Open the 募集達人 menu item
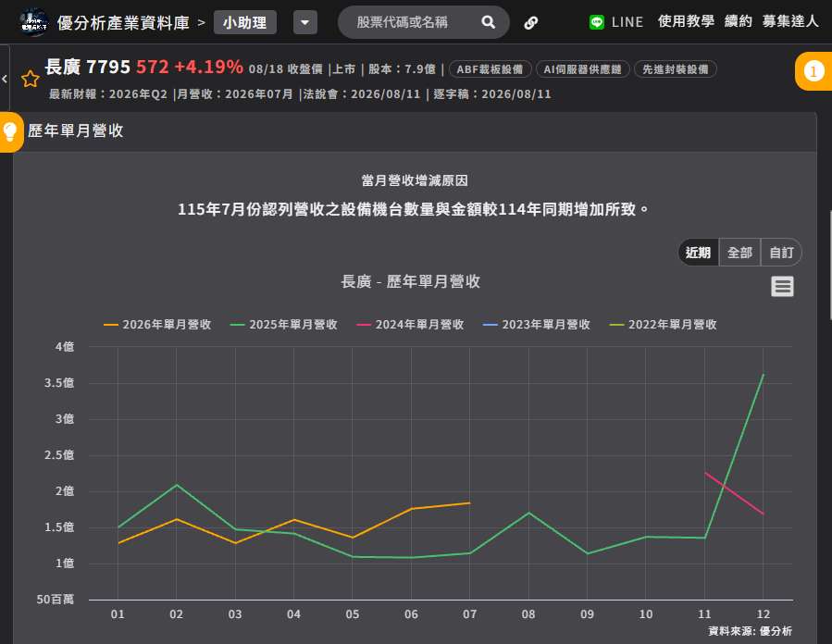 (x=790, y=21)
